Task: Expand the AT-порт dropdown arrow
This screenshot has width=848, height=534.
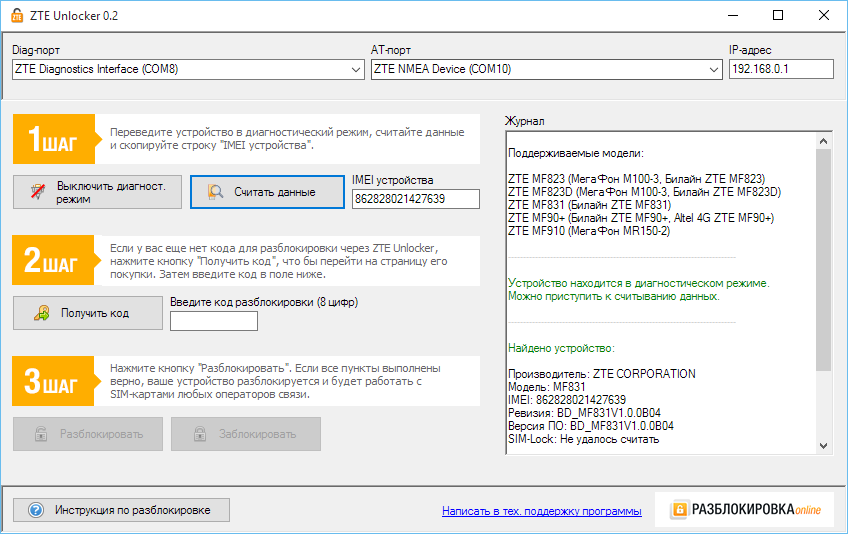Action: point(713,69)
